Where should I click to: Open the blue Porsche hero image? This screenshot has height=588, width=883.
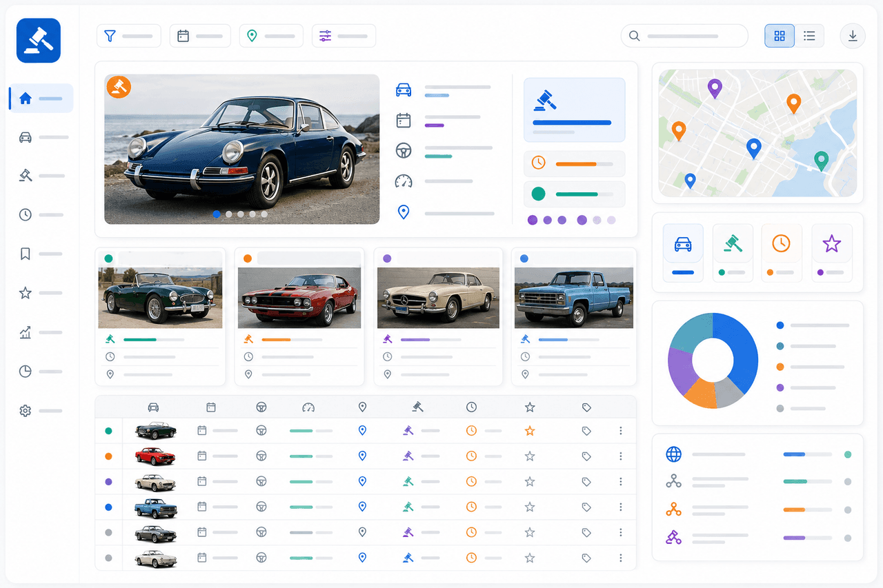(x=242, y=149)
